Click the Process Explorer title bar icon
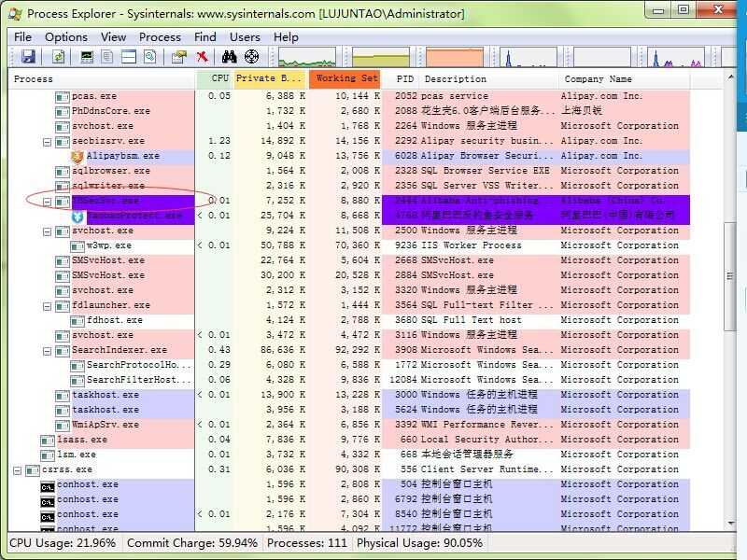The width and height of the screenshot is (747, 560). coord(15,13)
